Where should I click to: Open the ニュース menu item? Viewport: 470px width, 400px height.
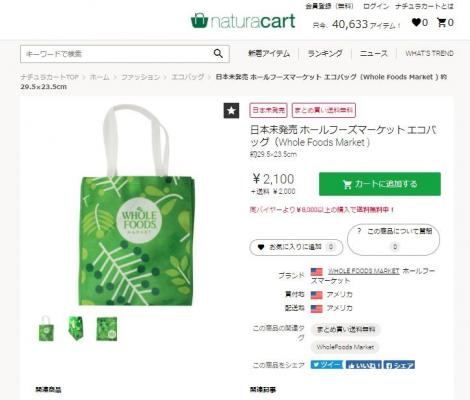(x=374, y=53)
